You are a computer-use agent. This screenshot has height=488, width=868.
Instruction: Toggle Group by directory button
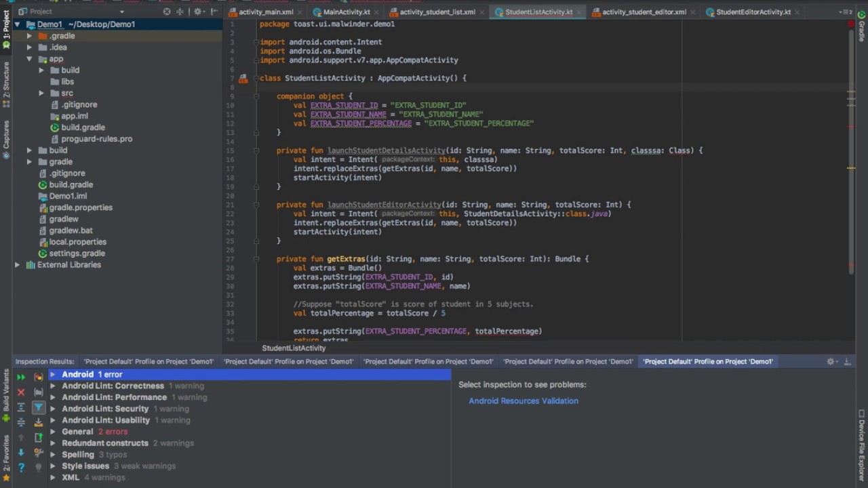point(39,392)
